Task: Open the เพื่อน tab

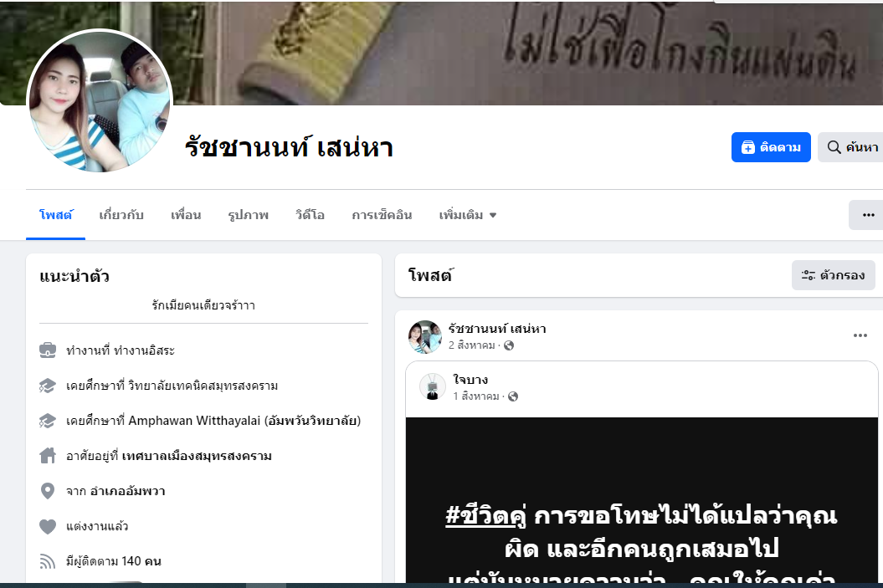Action: (186, 215)
